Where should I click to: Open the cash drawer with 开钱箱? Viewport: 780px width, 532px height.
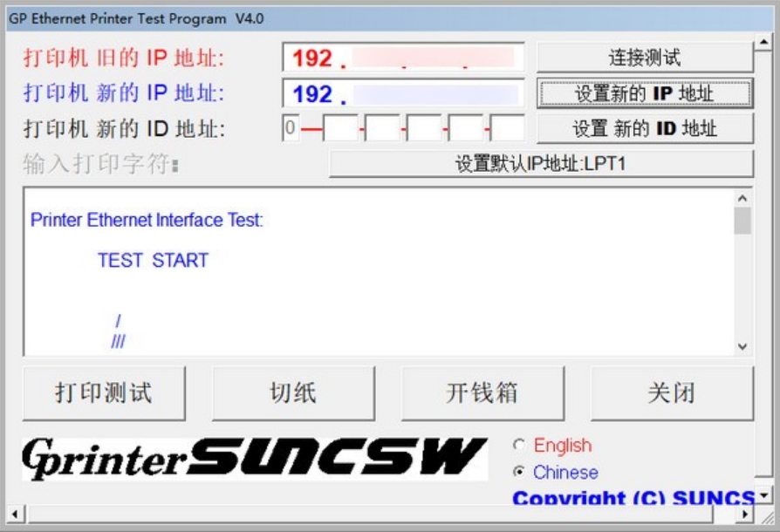[482, 393]
